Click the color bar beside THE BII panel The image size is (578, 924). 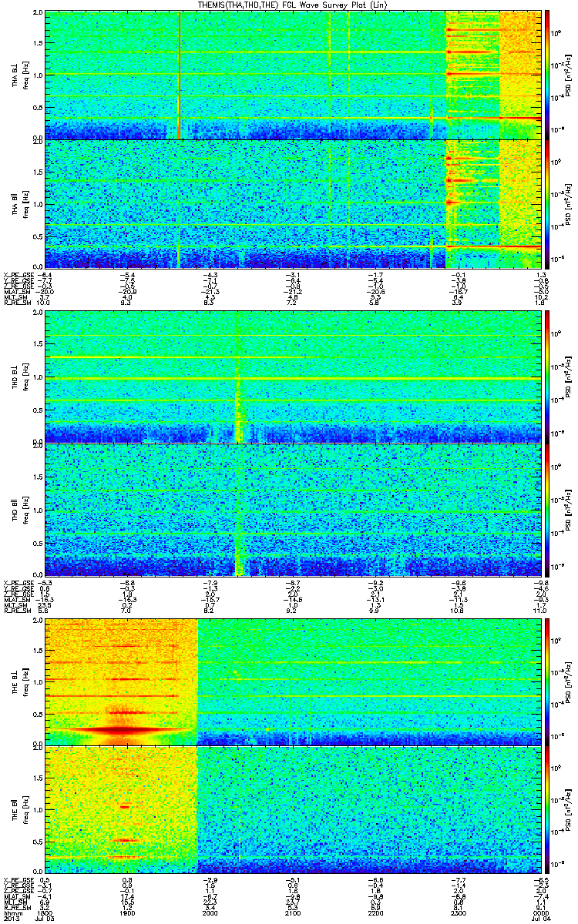(548, 808)
